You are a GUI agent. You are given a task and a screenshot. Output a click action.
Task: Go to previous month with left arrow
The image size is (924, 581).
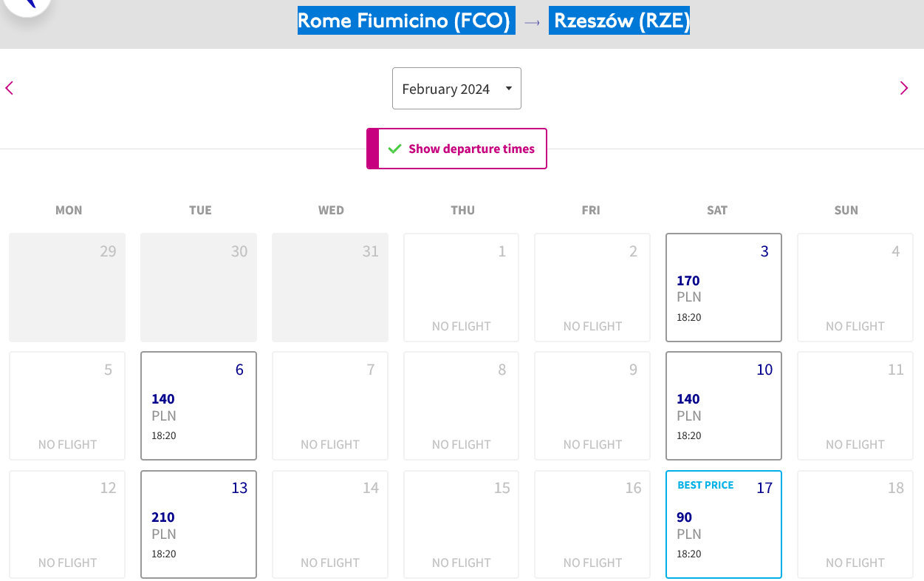coord(10,89)
